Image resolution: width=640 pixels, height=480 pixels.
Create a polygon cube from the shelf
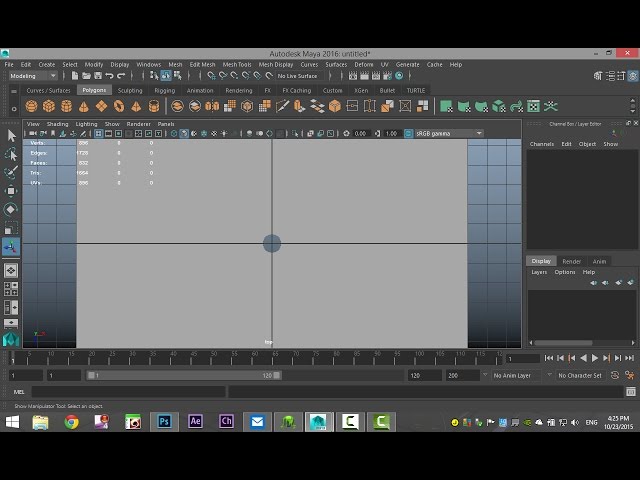pyautogui.click(x=49, y=107)
